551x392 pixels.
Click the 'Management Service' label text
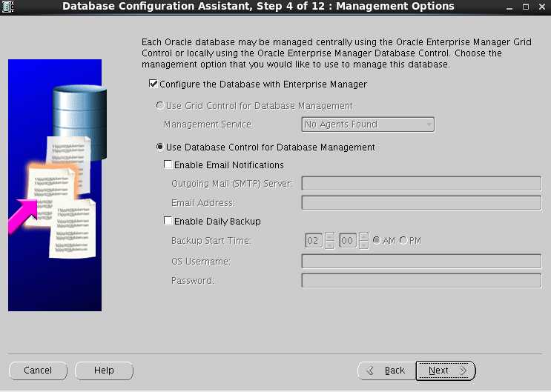point(208,124)
